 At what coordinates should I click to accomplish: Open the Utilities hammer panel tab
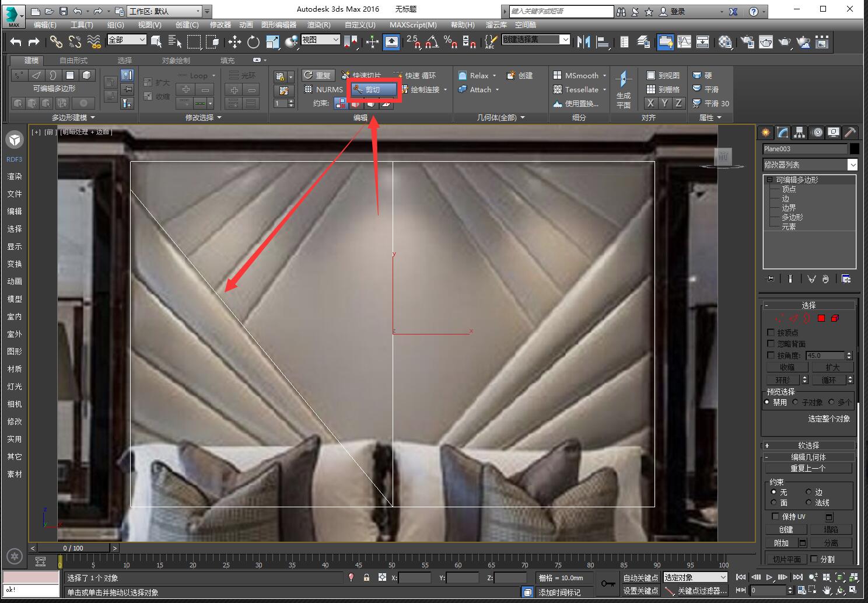[x=850, y=132]
